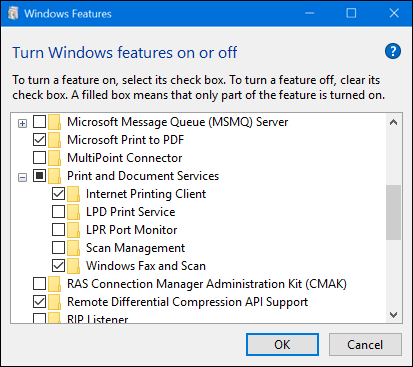The width and height of the screenshot is (413, 367).
Task: Select Remote Differential Compression API Support item
Action: click(x=187, y=302)
